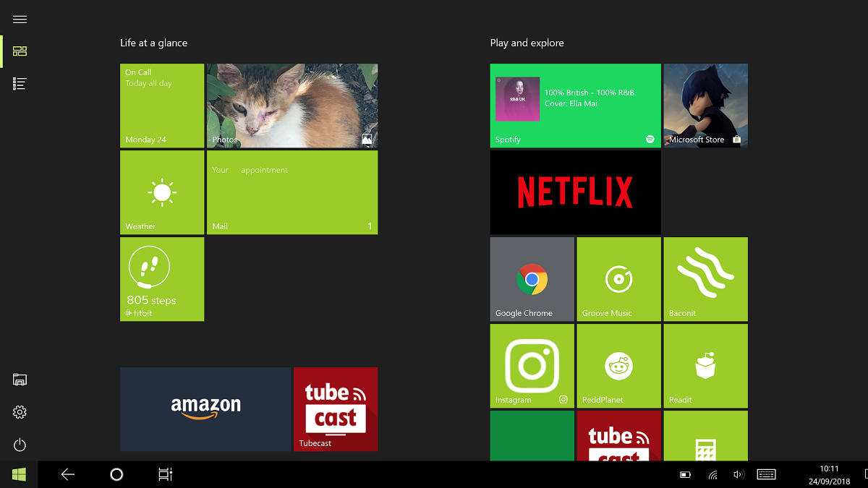The height and width of the screenshot is (488, 868).
Task: Open the Spotify tile
Action: tap(576, 106)
